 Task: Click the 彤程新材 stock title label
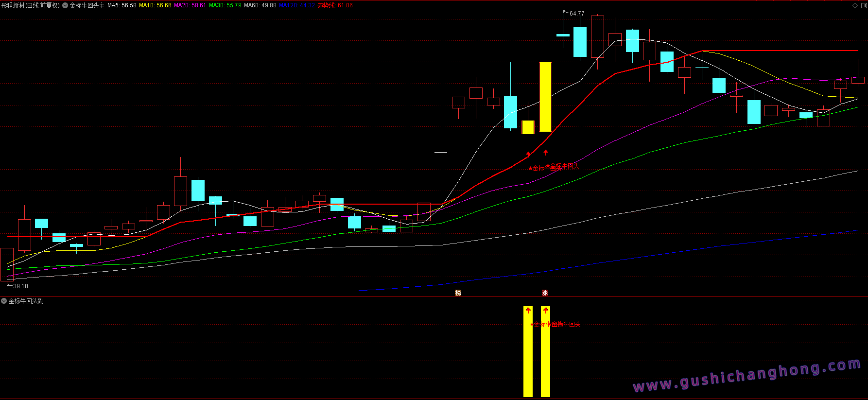pyautogui.click(x=30, y=5)
